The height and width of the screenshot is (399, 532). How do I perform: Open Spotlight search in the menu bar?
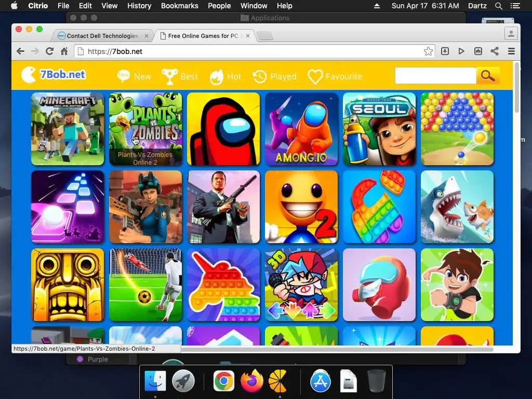click(x=498, y=6)
